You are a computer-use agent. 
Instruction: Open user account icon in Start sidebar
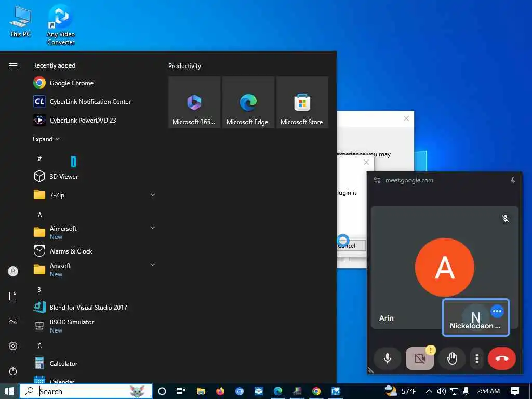pos(13,271)
